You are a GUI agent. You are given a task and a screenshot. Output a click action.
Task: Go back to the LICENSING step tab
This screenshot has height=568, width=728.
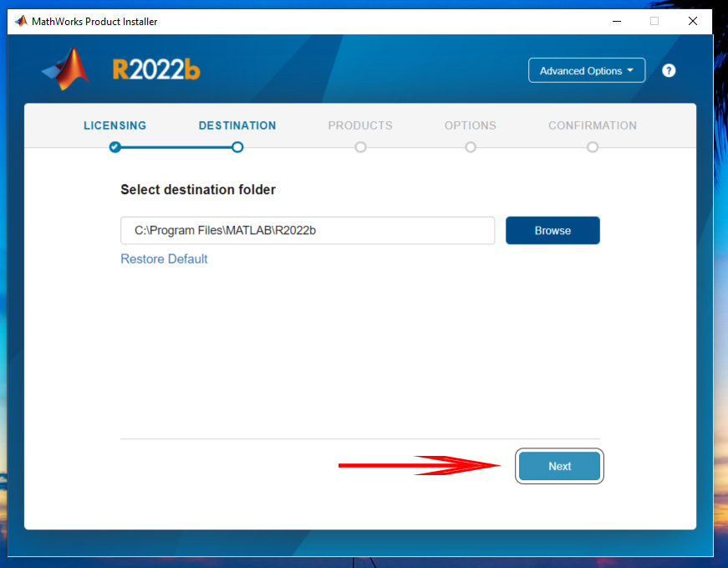pyautogui.click(x=115, y=125)
